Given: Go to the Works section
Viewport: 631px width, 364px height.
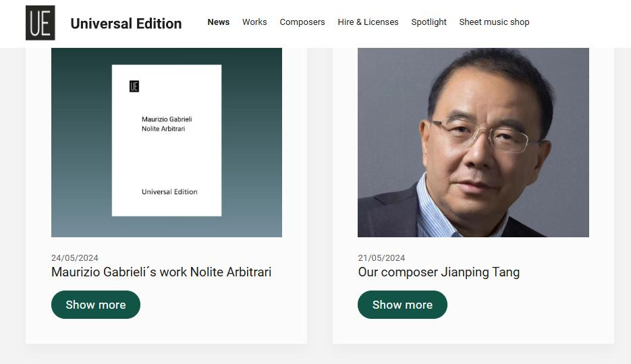Looking at the screenshot, I should [254, 22].
